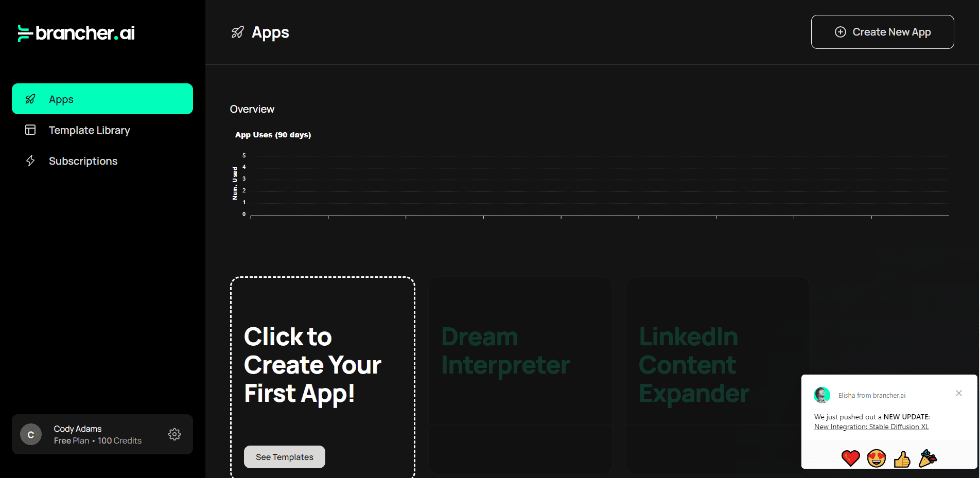React with thumbs up emoji
The height and width of the screenshot is (478, 980).
(x=902, y=458)
